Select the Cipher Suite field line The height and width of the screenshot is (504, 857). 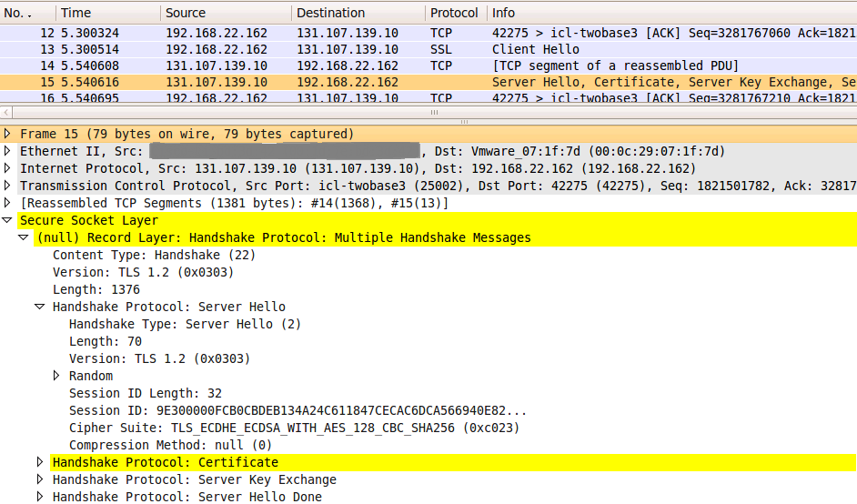click(294, 428)
